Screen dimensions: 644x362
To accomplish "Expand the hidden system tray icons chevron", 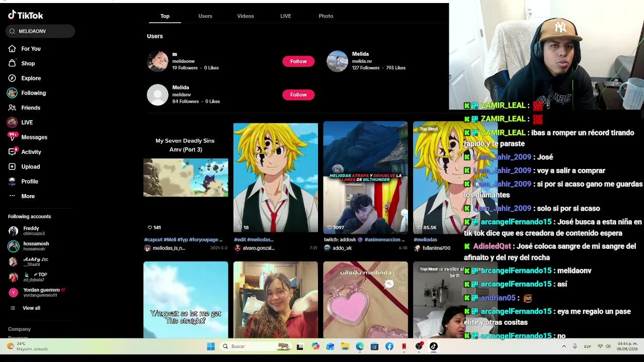I will (563, 346).
